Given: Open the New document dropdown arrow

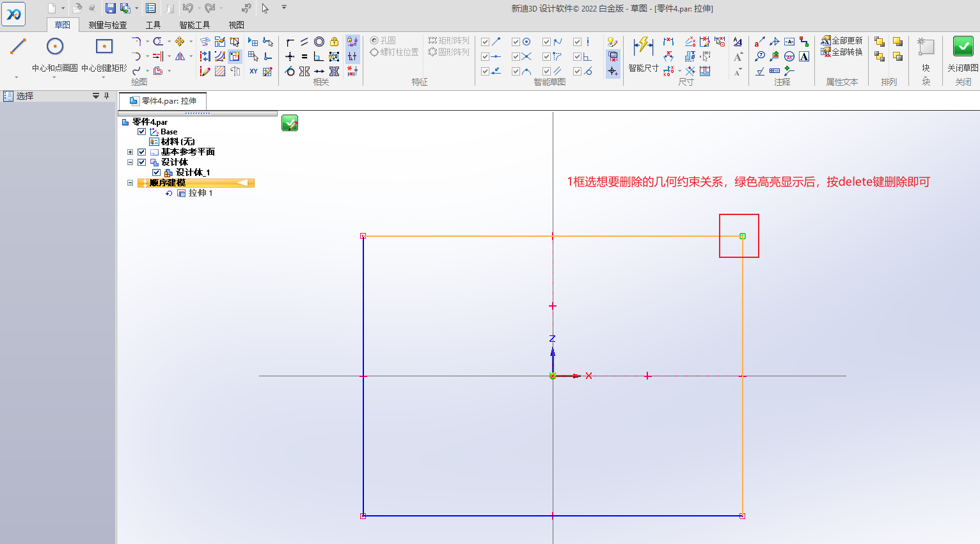Looking at the screenshot, I should 63,8.
